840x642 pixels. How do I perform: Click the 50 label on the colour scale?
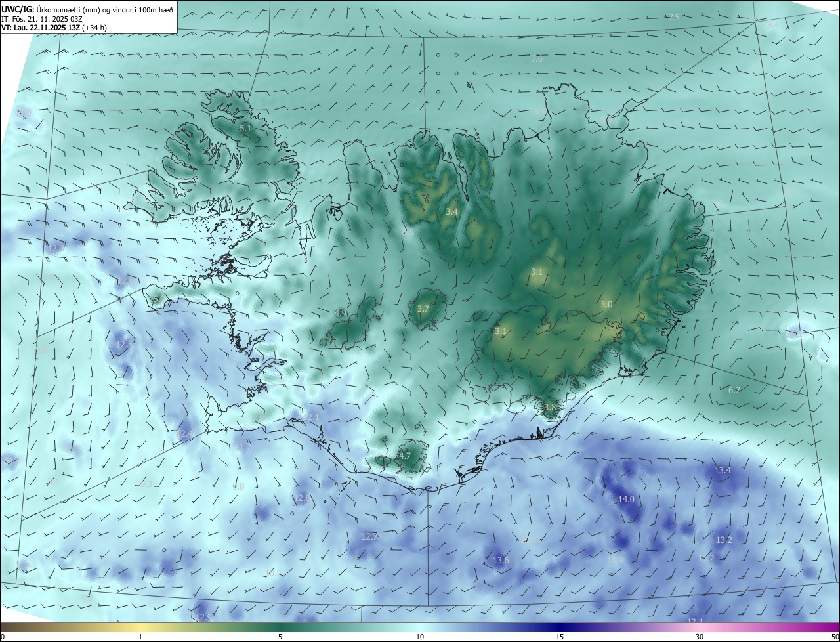(835, 637)
